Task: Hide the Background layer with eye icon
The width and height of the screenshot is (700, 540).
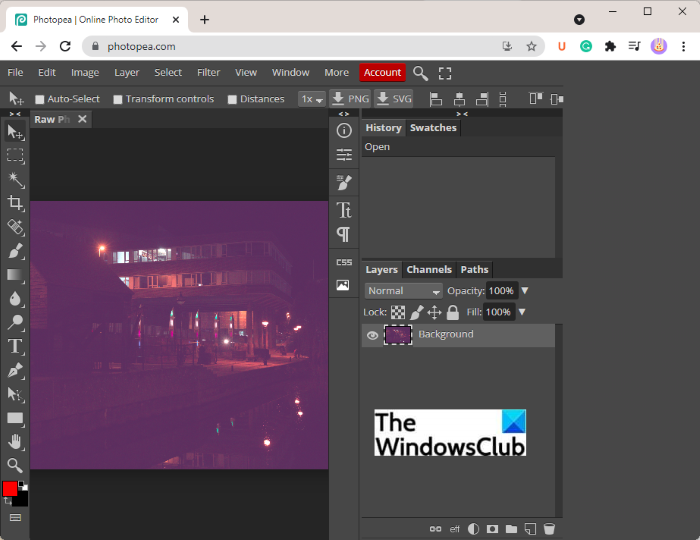Action: coord(373,335)
